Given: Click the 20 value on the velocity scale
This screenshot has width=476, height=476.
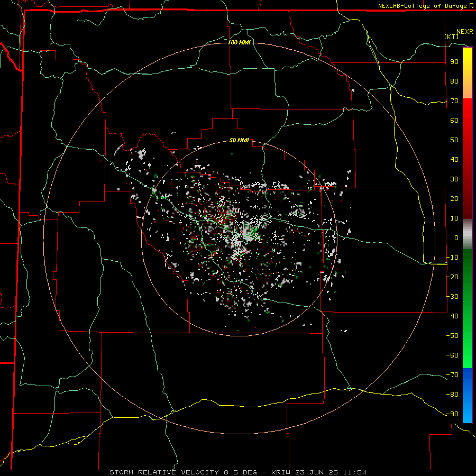Looking at the screenshot, I should click(454, 199).
